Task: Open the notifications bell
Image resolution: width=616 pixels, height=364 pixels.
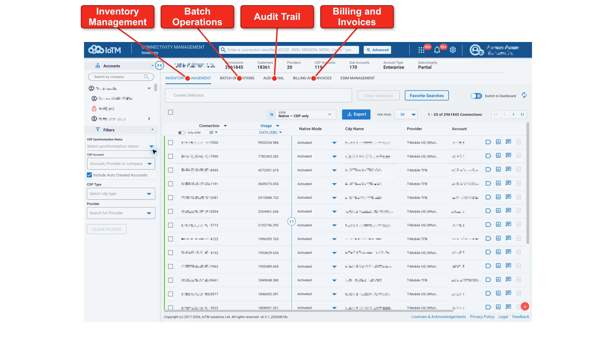Action: pos(437,50)
